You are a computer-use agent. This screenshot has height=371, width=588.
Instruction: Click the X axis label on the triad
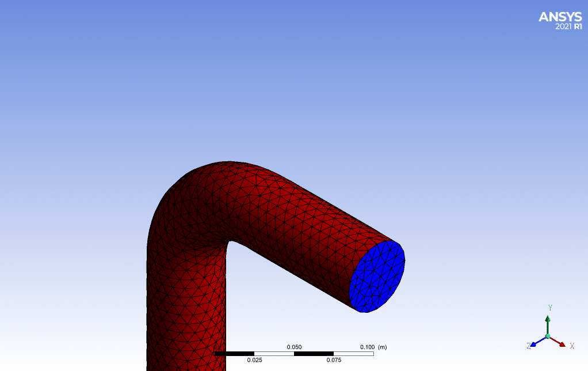coord(572,346)
